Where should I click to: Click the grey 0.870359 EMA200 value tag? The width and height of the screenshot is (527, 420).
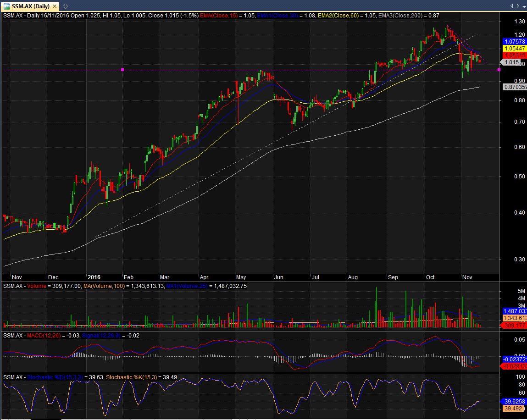click(x=515, y=87)
